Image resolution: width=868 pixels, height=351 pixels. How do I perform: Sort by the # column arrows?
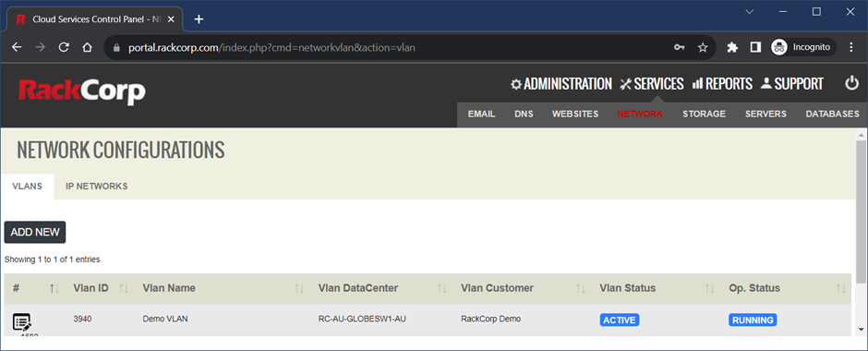(54, 288)
